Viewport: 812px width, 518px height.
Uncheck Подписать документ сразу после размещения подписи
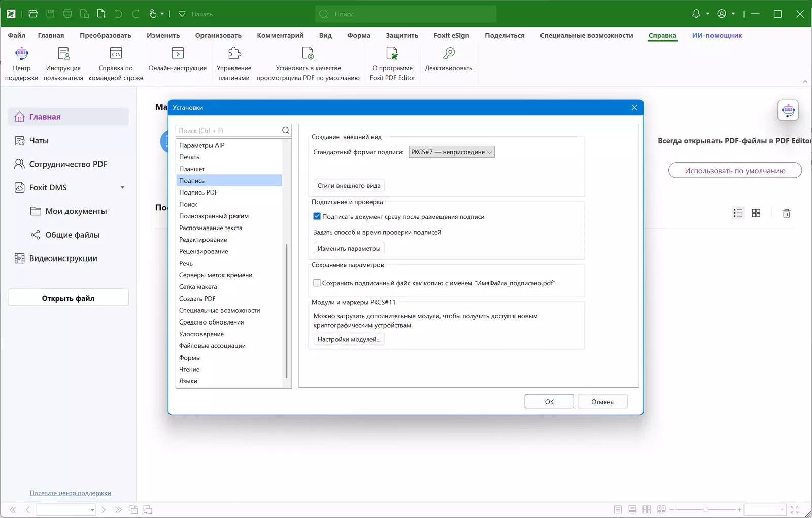[x=317, y=216]
